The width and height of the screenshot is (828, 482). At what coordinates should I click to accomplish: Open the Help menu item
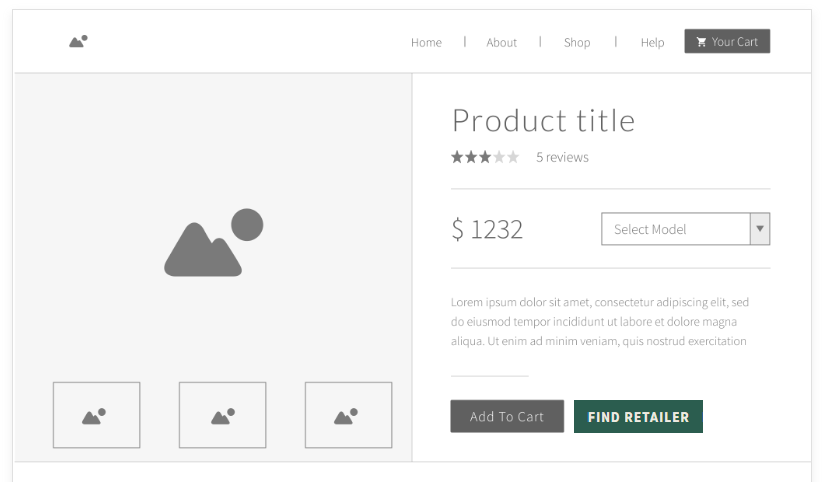[652, 42]
